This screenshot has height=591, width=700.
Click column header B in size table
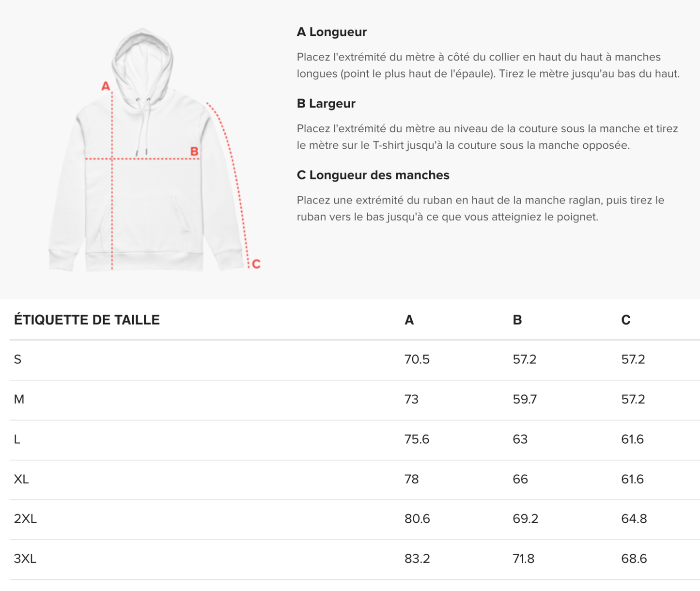[517, 320]
